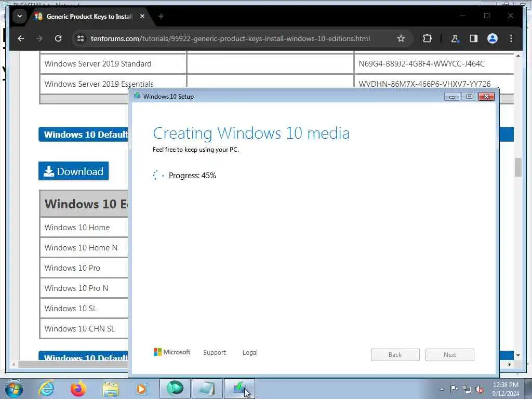Select Windows 10 Pro row
Image resolution: width=532 pixels, height=399 pixels.
click(84, 268)
